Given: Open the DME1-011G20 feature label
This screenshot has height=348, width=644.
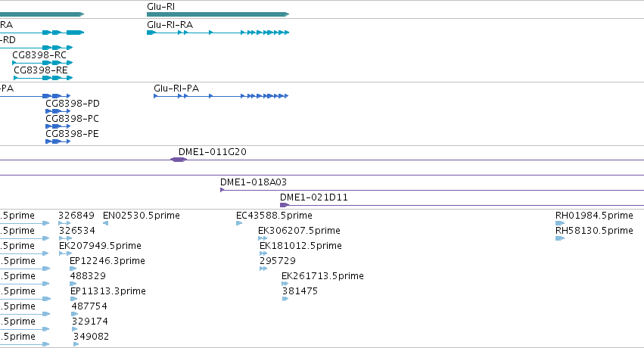Looking at the screenshot, I should pos(213,152).
